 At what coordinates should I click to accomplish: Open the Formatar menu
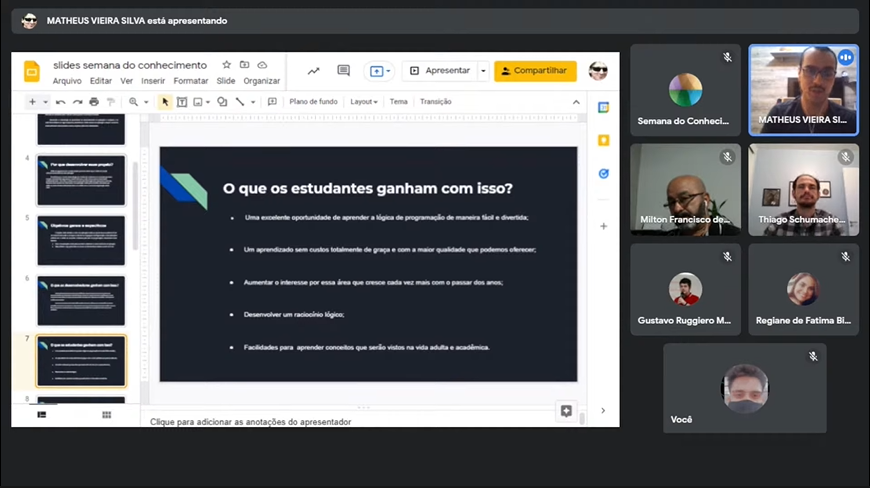coord(191,81)
